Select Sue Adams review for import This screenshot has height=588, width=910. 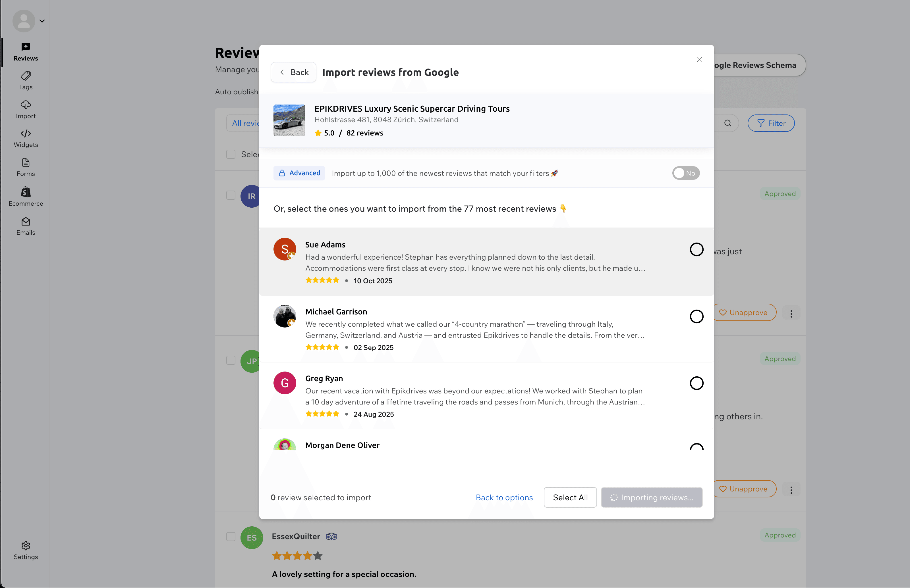click(697, 249)
